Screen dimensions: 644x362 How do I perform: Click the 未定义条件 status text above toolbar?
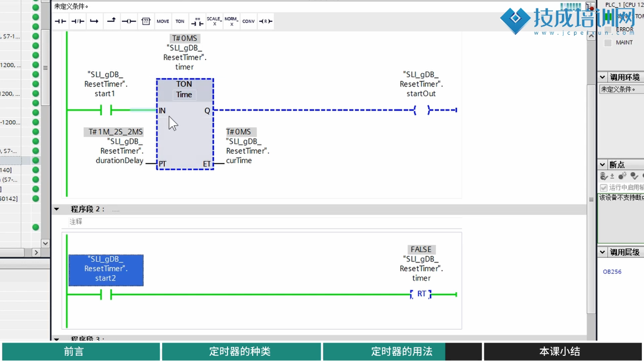click(71, 7)
